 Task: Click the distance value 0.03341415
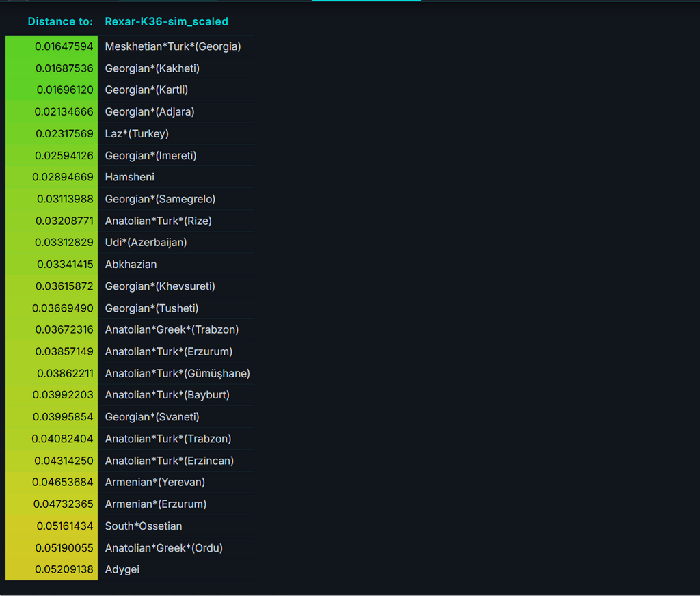click(x=65, y=265)
